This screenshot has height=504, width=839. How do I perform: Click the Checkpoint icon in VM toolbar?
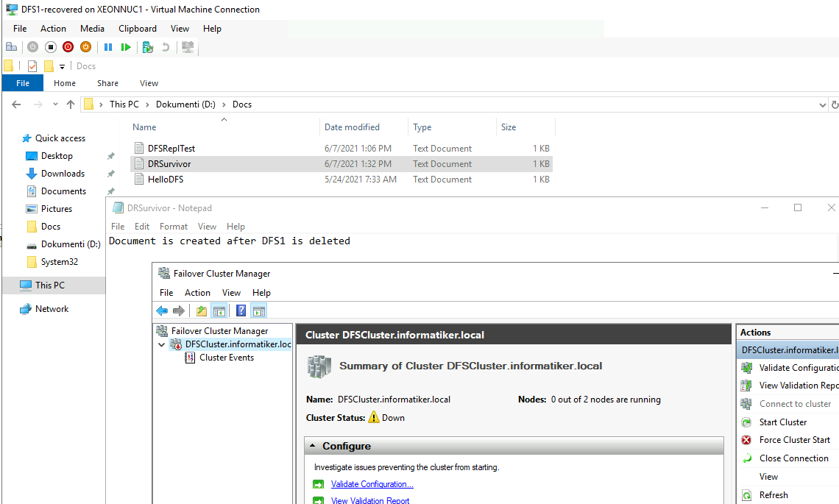pos(148,47)
